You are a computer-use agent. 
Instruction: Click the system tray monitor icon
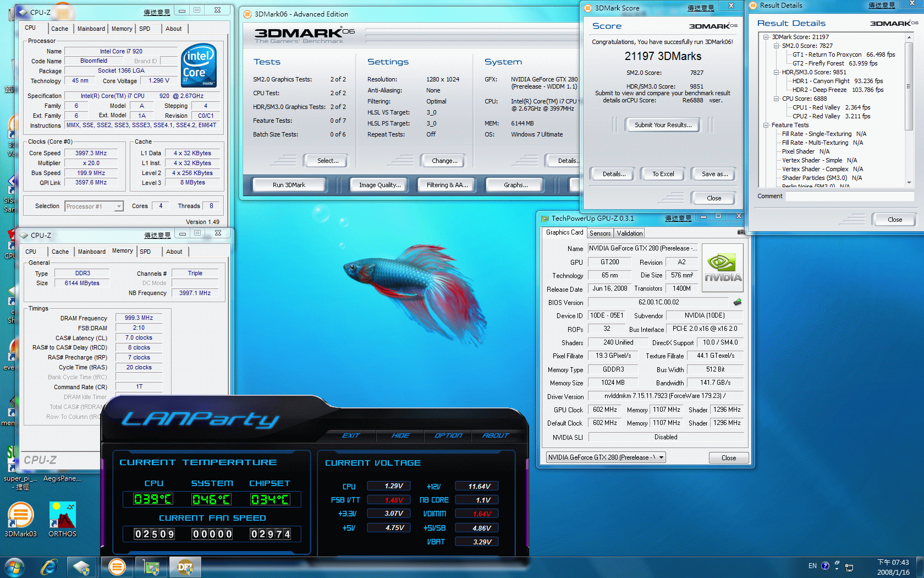[x=849, y=567]
